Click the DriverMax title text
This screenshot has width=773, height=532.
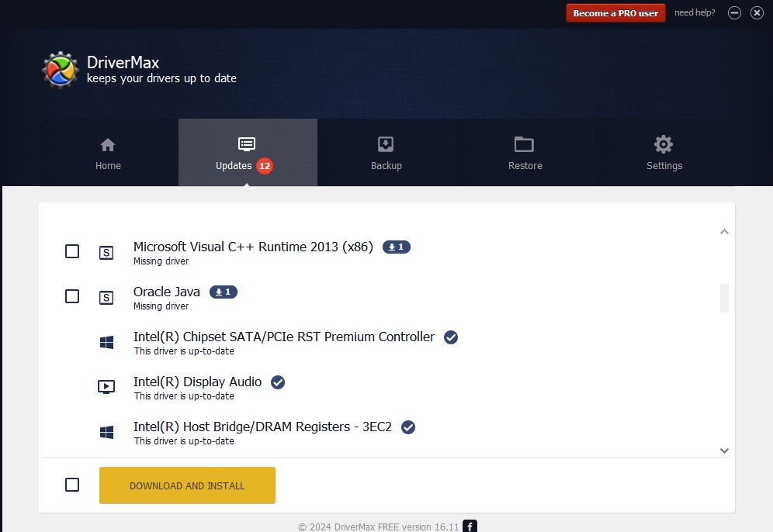pos(123,63)
